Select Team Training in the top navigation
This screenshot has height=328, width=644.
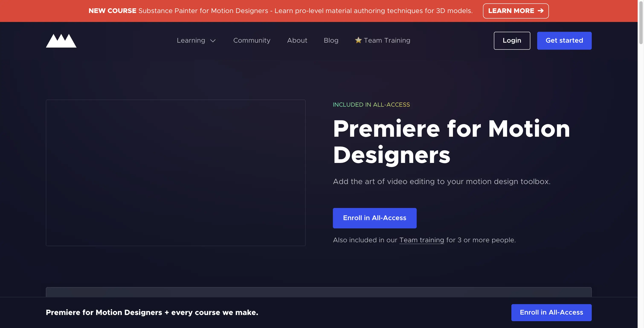tap(387, 41)
